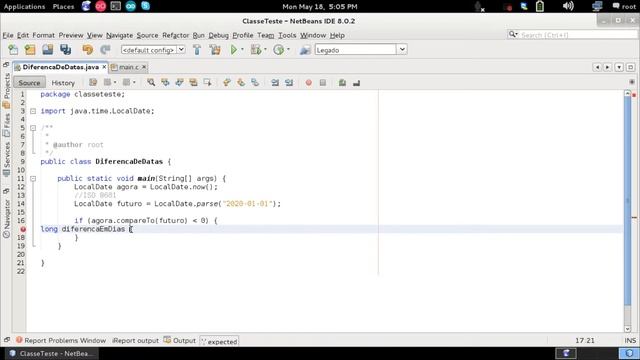The width and height of the screenshot is (640, 360).
Task: Click the battery icon in the system tray
Action: 540,6
